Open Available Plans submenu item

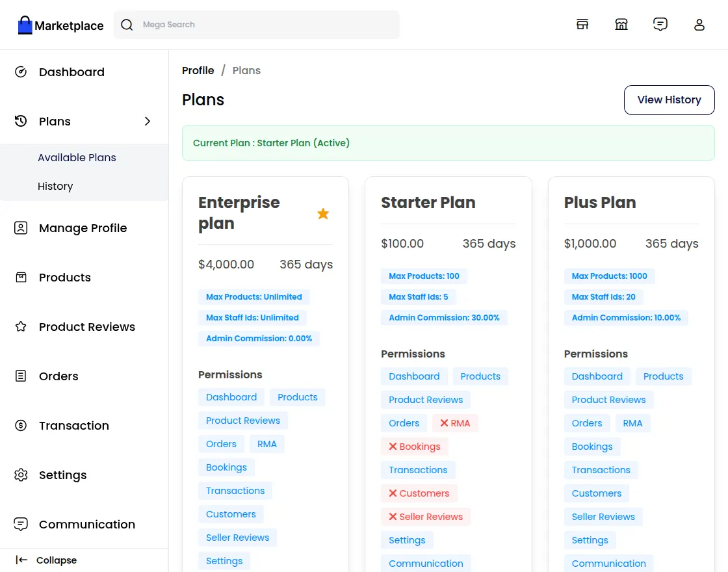tap(77, 158)
